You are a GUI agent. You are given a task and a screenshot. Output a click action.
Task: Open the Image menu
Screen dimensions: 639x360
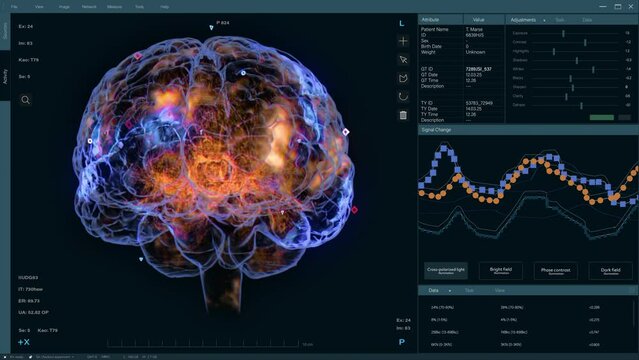point(64,7)
